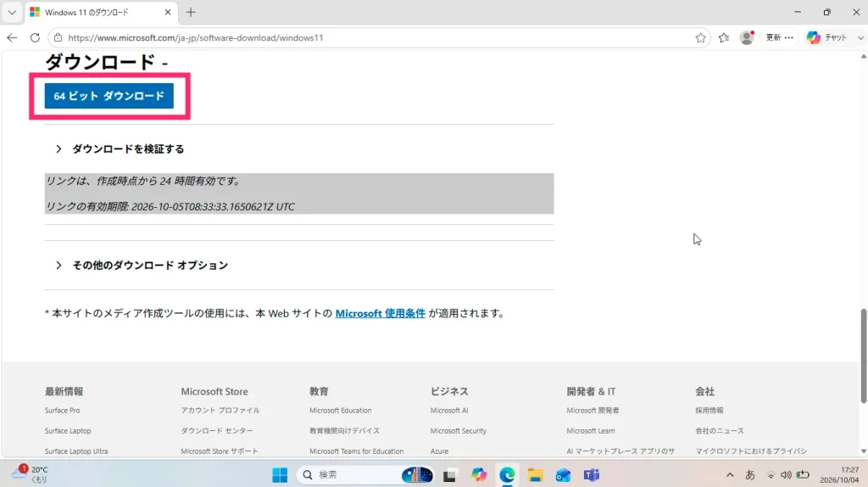Viewport: 868px width, 487px height.
Task: Open AI マーケットプレース footer link
Action: pyautogui.click(x=620, y=451)
